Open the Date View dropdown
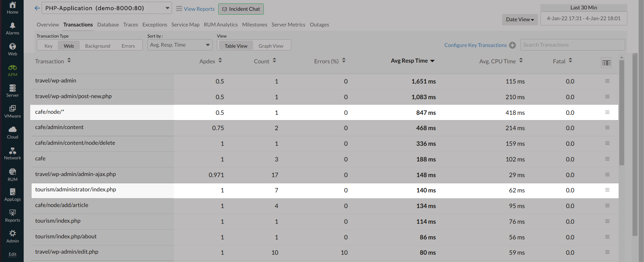The image size is (644, 262). (520, 19)
